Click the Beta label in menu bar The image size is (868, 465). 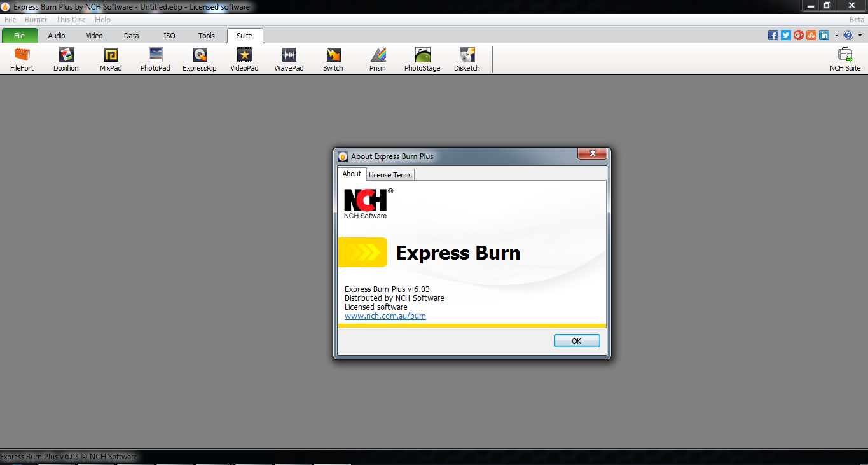pos(857,20)
